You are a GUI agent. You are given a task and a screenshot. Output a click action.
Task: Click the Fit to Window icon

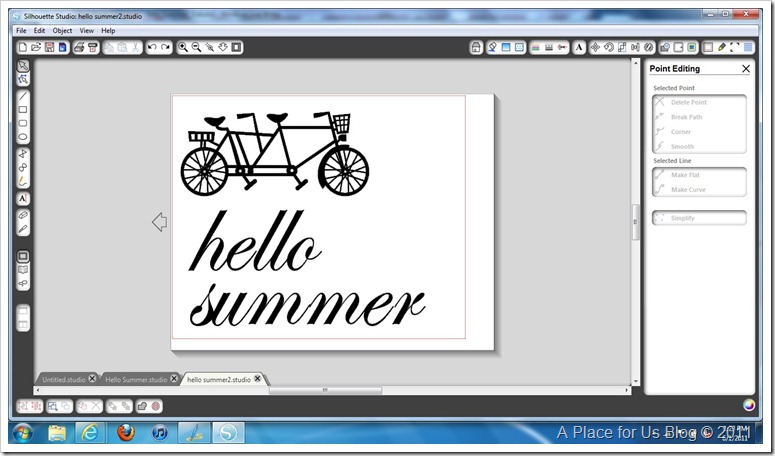coord(236,47)
